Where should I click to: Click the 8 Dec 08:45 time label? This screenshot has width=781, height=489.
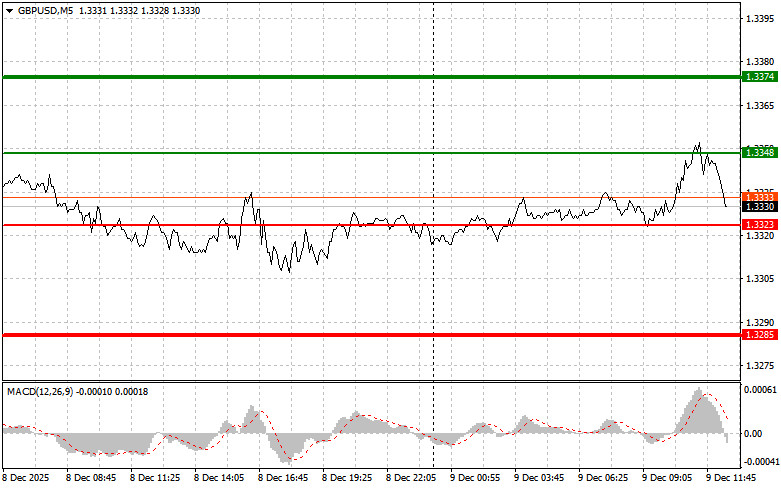(x=91, y=478)
